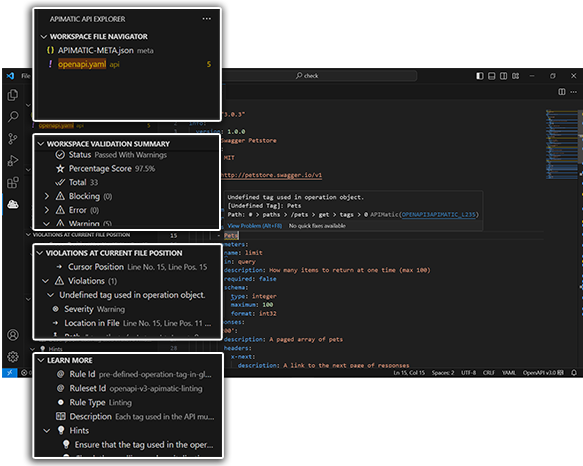This screenshot has height=466, width=583.
Task: Select the APIMatic cloud icon in activity bar
Action: (13, 204)
